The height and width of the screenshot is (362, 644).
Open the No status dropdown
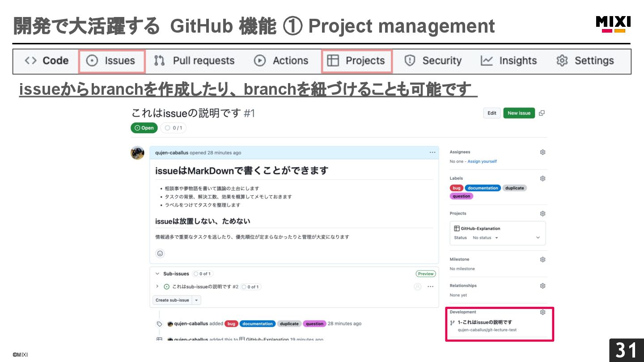(486, 238)
